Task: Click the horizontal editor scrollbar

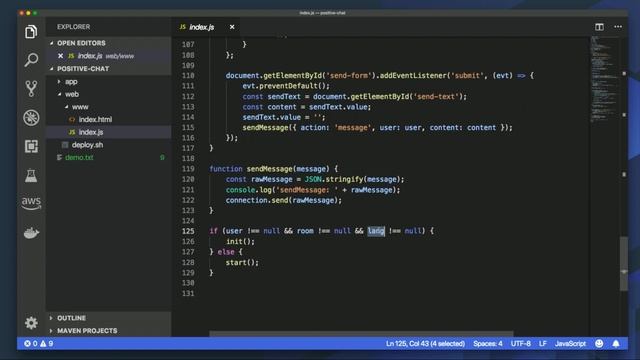Action: coord(361,333)
